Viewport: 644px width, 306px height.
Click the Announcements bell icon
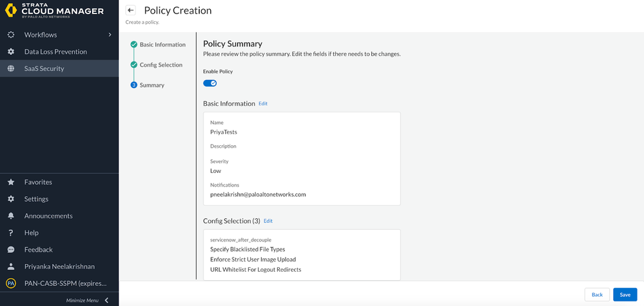pyautogui.click(x=11, y=216)
